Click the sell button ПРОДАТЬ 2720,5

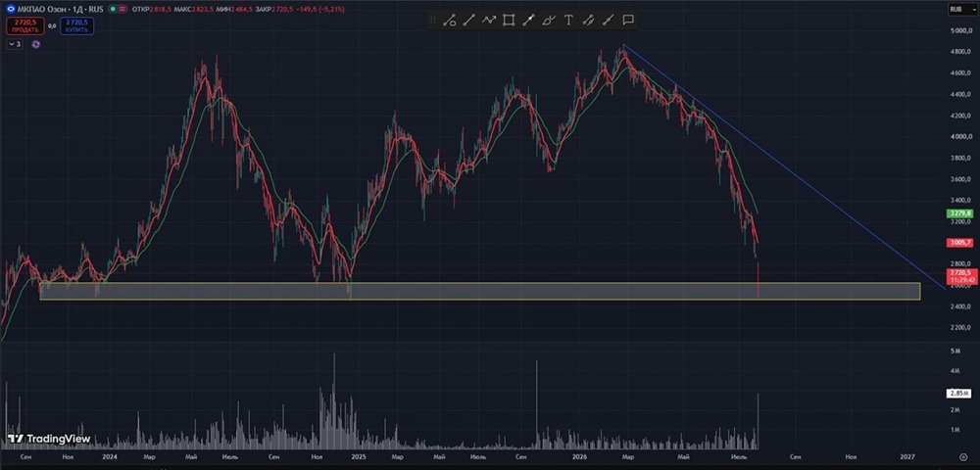(x=25, y=25)
